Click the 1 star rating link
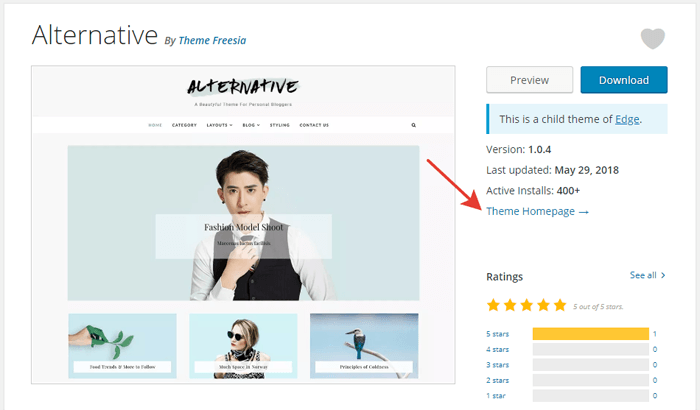The height and width of the screenshot is (410, 700). coord(496,396)
